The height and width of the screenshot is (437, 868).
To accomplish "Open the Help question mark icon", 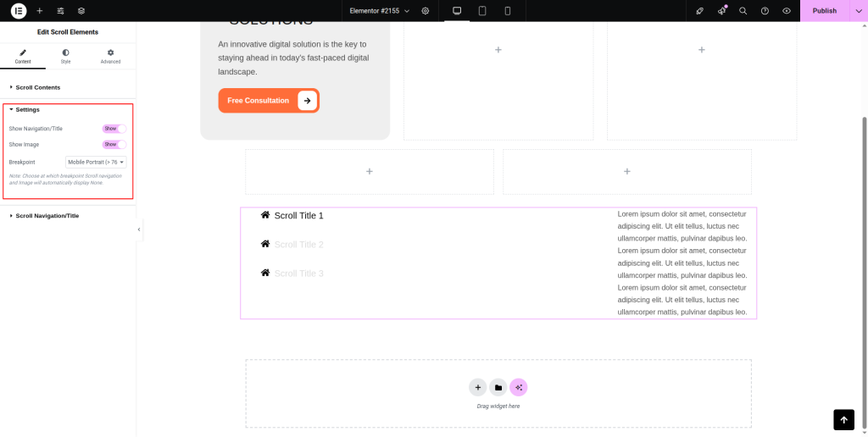I will coord(765,10).
